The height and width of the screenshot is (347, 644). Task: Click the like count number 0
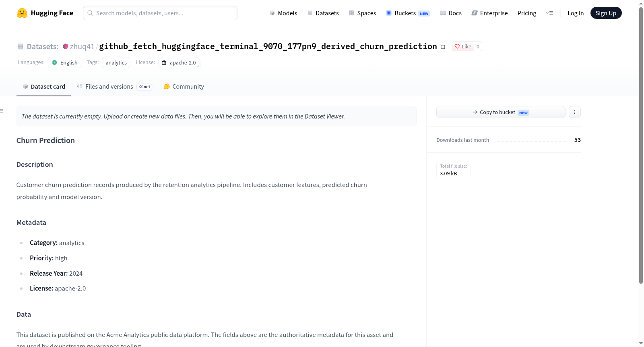click(x=478, y=46)
